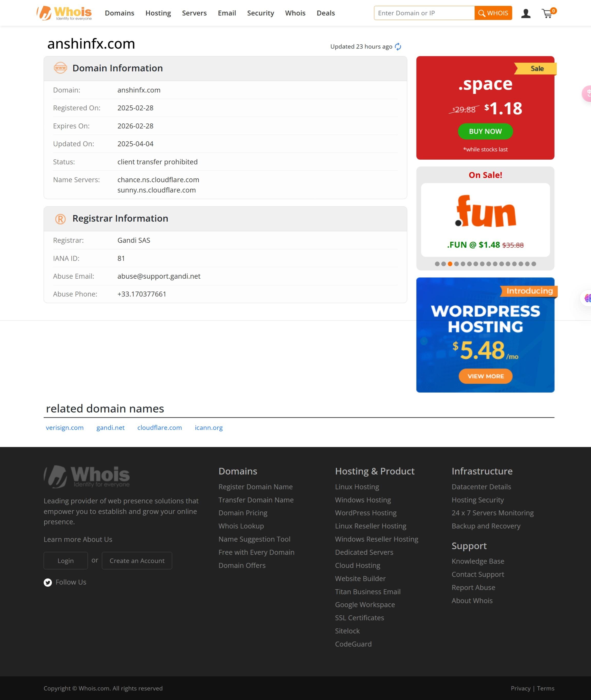
Task: Click VIEW MORE on WordPress Hosting banner
Action: click(486, 376)
